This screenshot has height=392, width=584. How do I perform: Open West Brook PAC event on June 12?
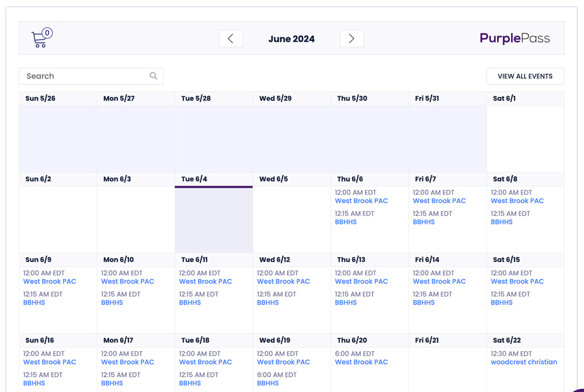tap(283, 281)
